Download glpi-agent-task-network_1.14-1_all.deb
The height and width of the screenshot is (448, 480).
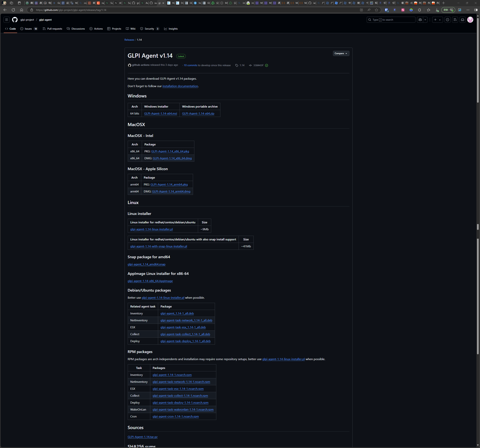click(186, 320)
